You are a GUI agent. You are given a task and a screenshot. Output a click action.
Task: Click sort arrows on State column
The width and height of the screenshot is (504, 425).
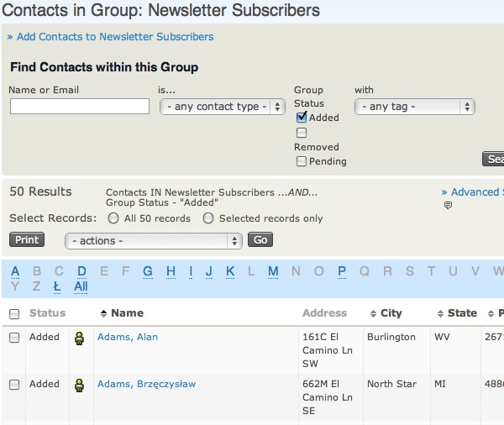pyautogui.click(x=439, y=314)
